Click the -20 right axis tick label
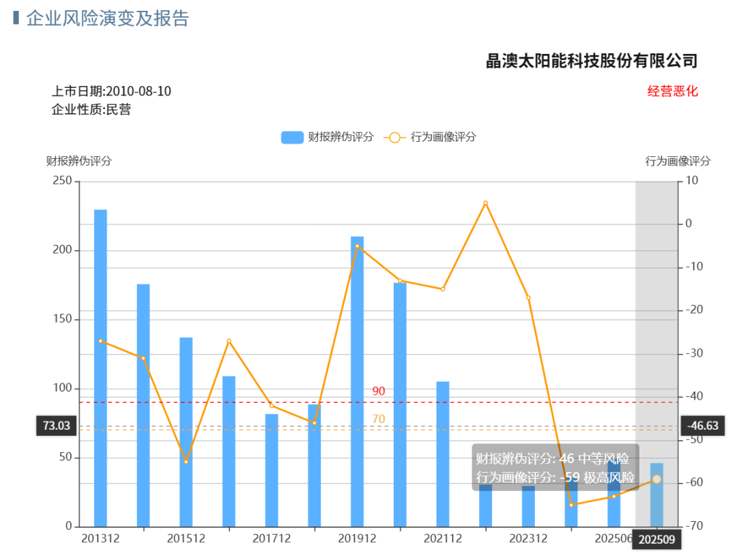737x560 pixels. tap(694, 310)
